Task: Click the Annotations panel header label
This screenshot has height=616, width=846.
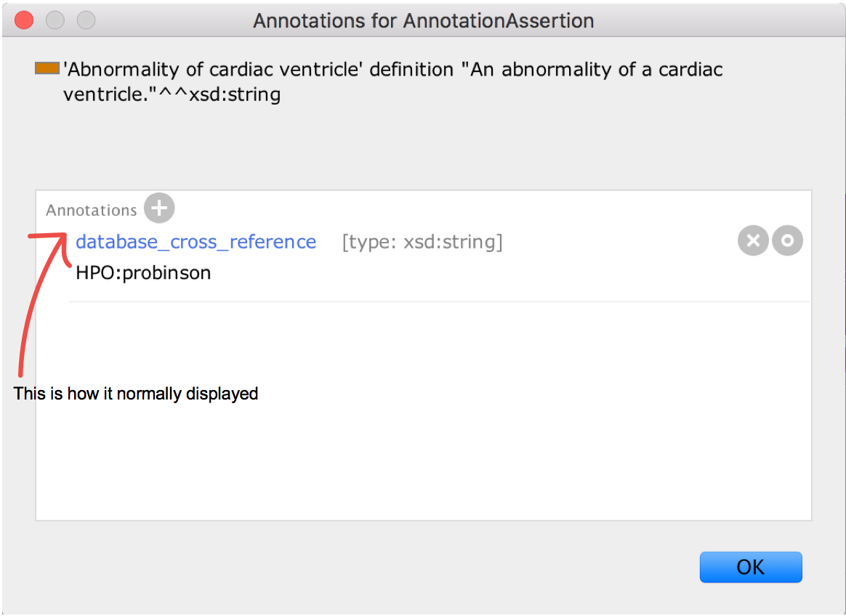Action: pyautogui.click(x=92, y=210)
